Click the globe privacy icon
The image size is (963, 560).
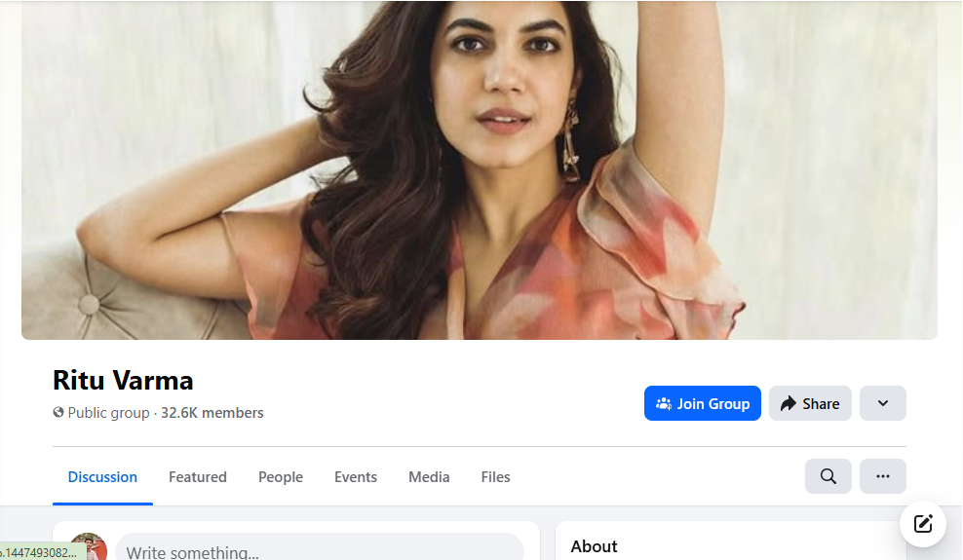point(58,413)
